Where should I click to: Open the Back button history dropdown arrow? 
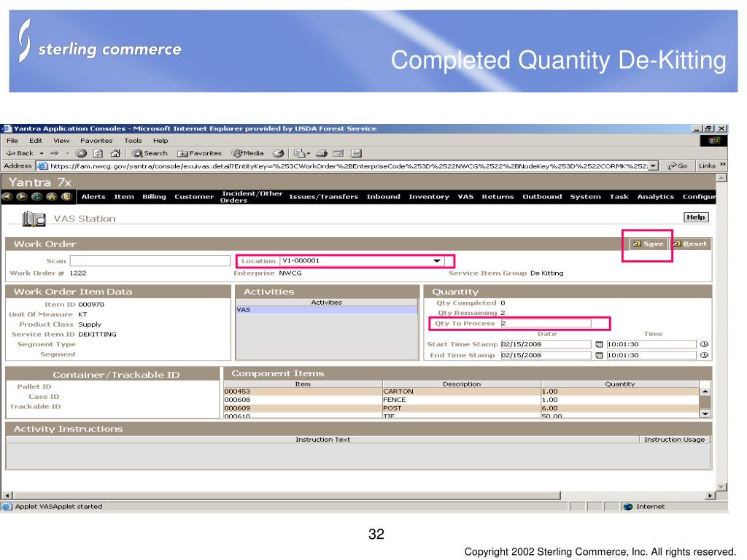point(42,153)
